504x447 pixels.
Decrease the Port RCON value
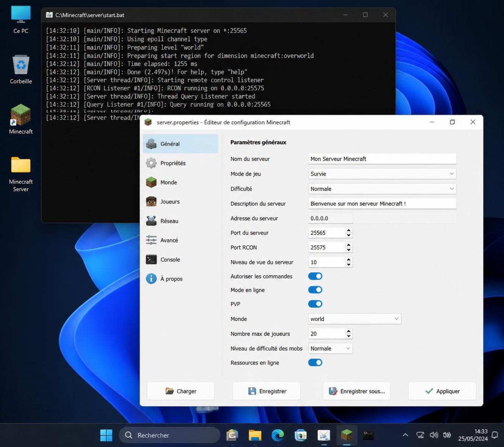pyautogui.click(x=349, y=250)
